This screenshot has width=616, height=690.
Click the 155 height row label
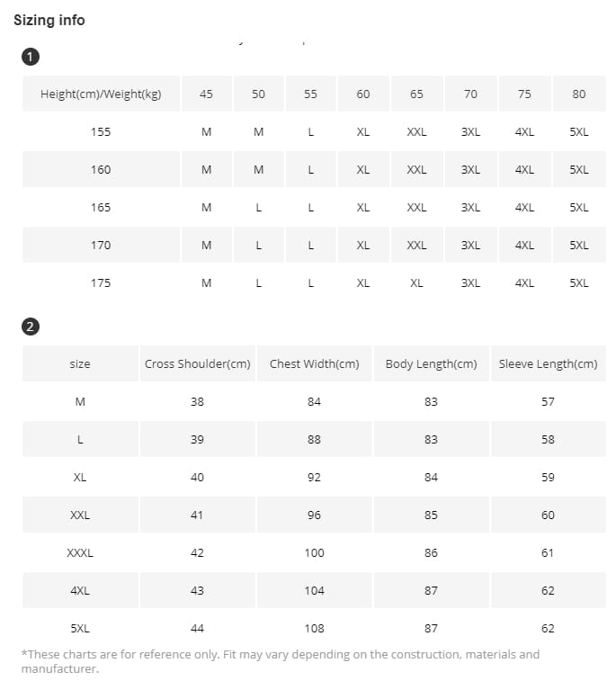[x=101, y=132]
